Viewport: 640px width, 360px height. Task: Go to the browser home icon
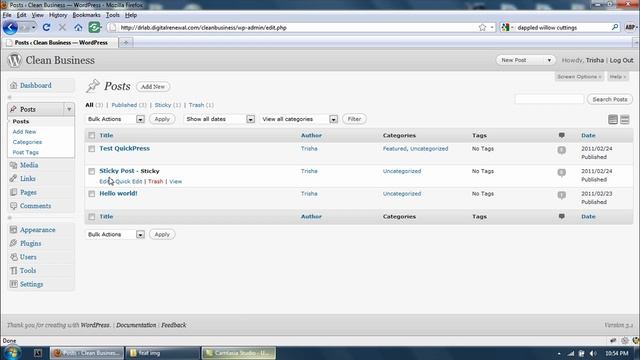(x=78, y=27)
